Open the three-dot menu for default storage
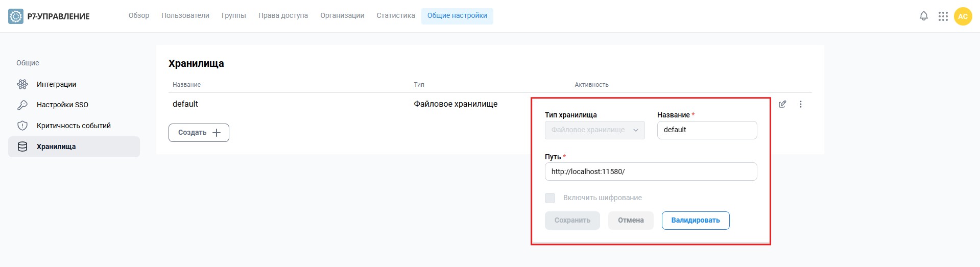The height and width of the screenshot is (267, 980). pos(801,104)
